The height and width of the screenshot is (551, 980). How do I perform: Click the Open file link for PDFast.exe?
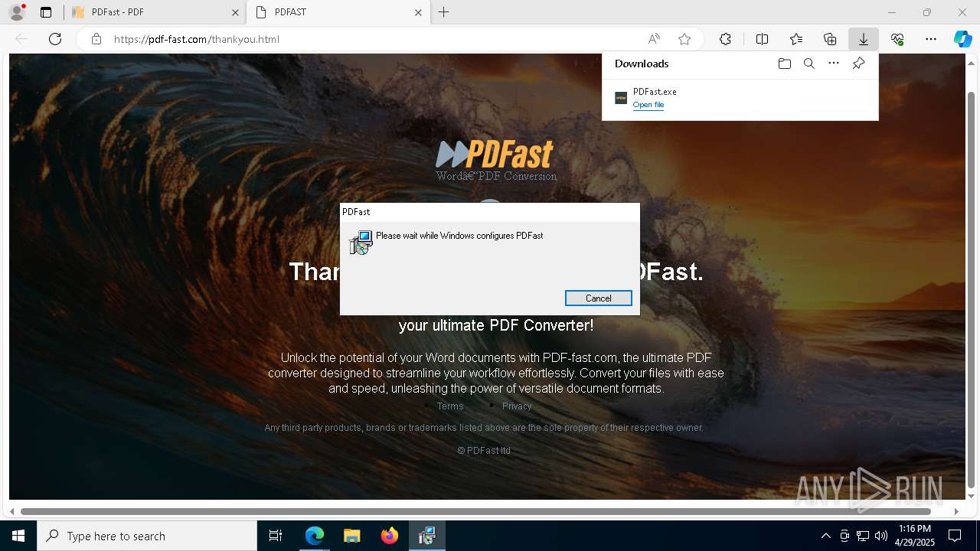(648, 105)
